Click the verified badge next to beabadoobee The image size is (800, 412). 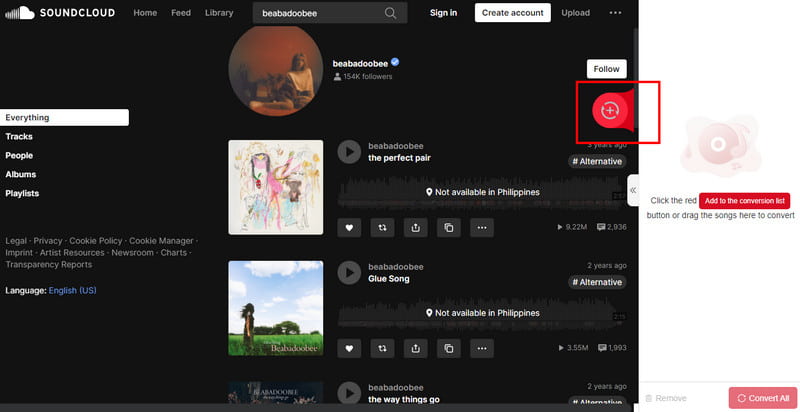(x=395, y=62)
